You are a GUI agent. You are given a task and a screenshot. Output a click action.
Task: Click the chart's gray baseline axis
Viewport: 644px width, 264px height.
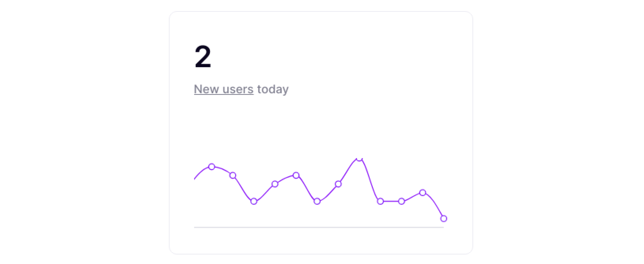[319, 227]
